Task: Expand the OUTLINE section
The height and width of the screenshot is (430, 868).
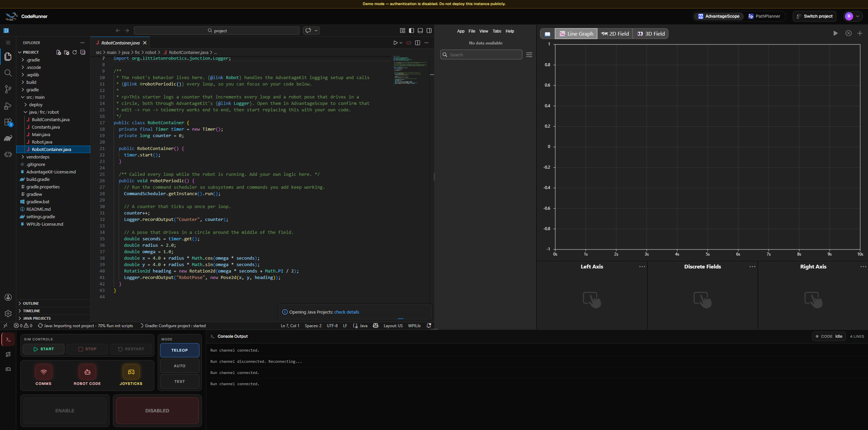Action: point(53,303)
